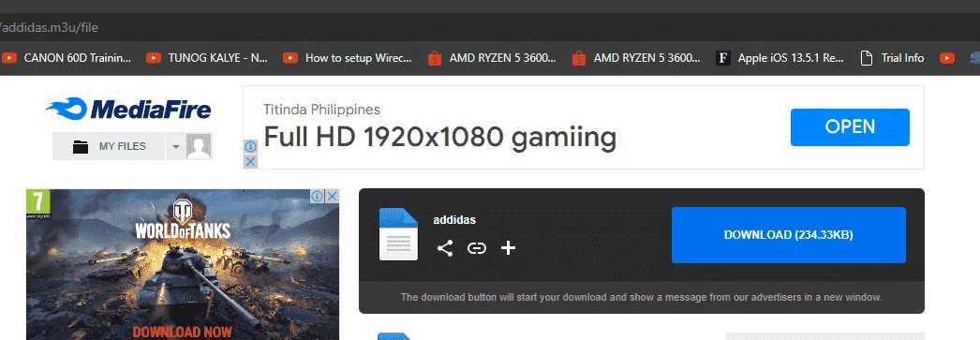The height and width of the screenshot is (340, 980).
Task: Open the MY FILES button
Action: point(109,146)
